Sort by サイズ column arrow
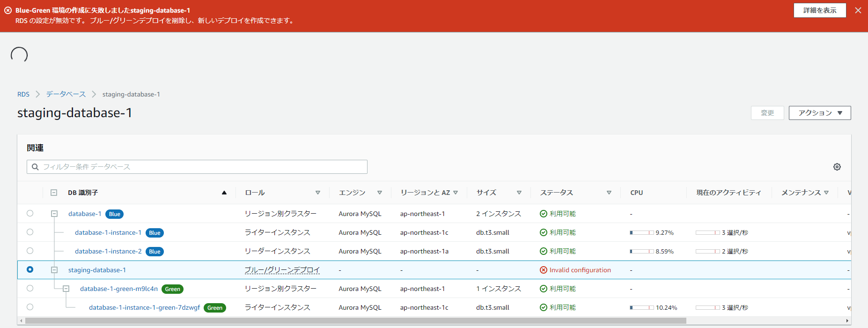This screenshot has width=868, height=328. [x=519, y=193]
